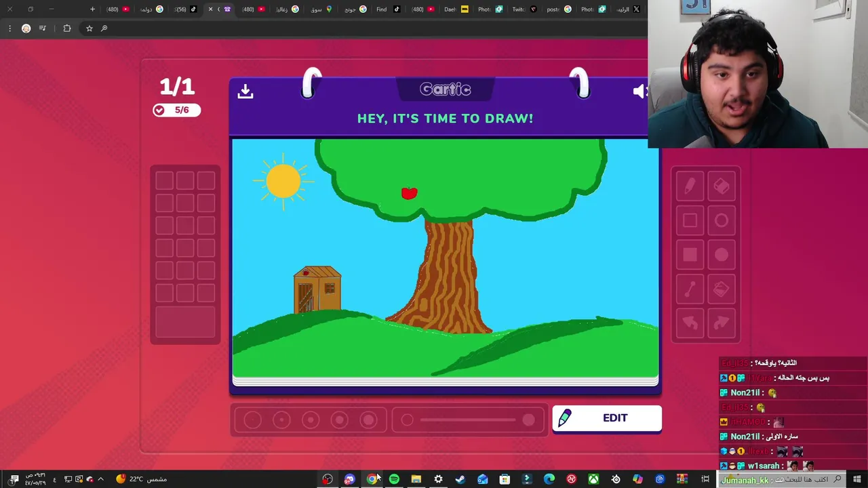Redo the drawing stroke

(722, 323)
